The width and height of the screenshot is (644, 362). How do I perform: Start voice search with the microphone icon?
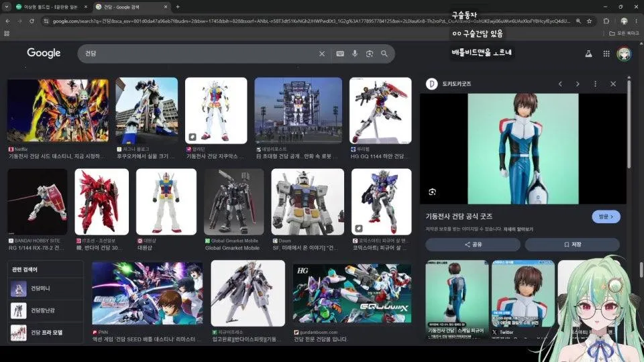[x=355, y=54]
